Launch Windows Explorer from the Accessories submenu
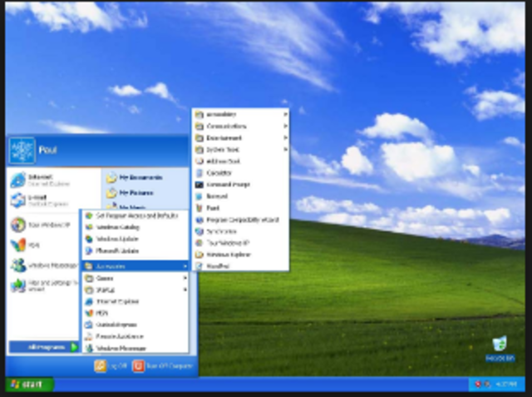Image resolution: width=532 pixels, height=397 pixels. 240,255
